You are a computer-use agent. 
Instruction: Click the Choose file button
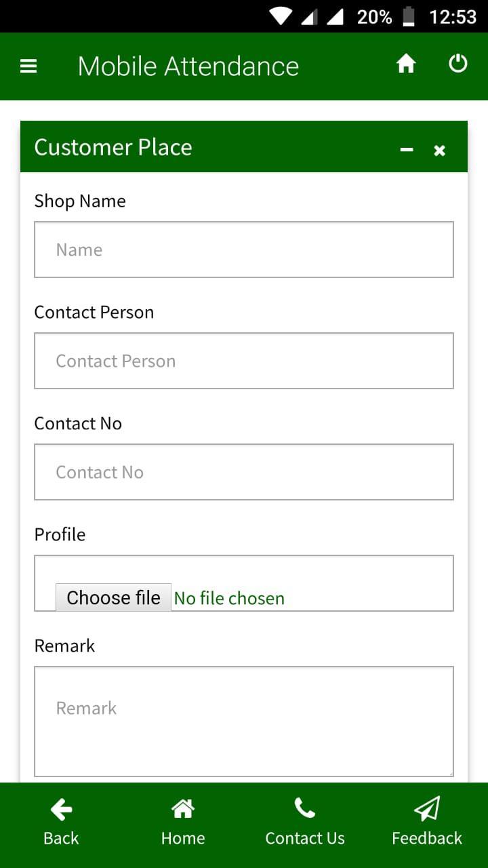[x=113, y=597]
